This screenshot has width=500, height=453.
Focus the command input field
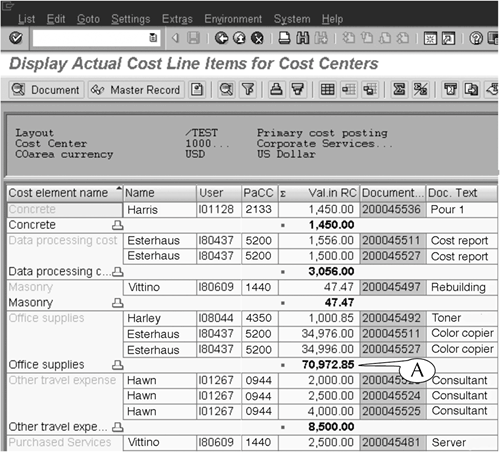coord(96,38)
